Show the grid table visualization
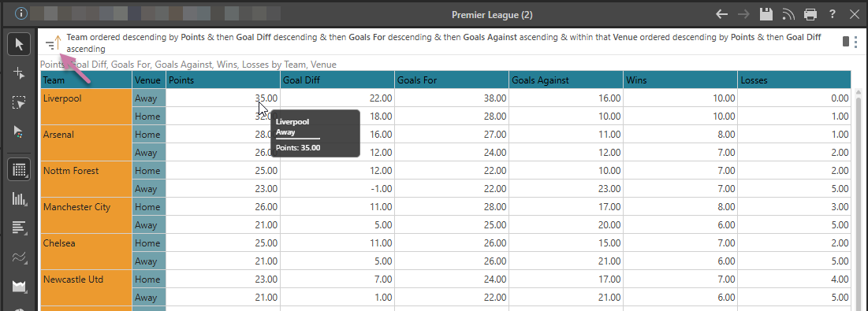This screenshot has width=868, height=311. pyautogui.click(x=20, y=170)
